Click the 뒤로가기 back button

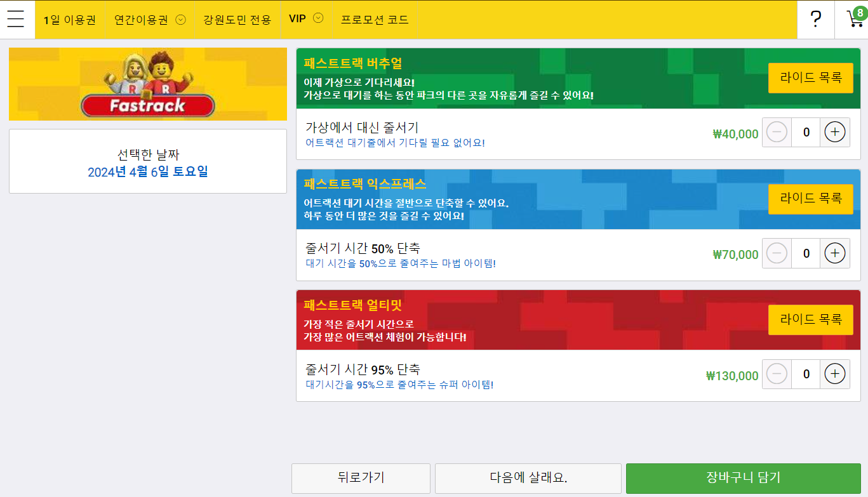tap(361, 479)
